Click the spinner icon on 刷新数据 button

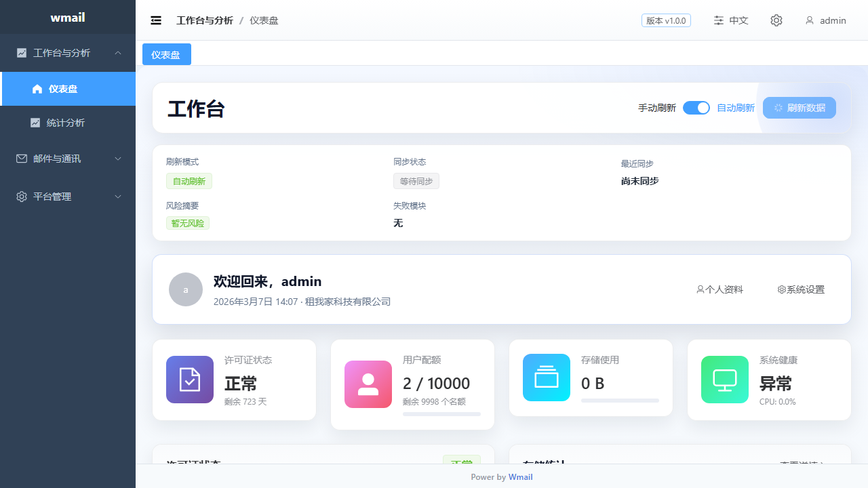coord(778,108)
